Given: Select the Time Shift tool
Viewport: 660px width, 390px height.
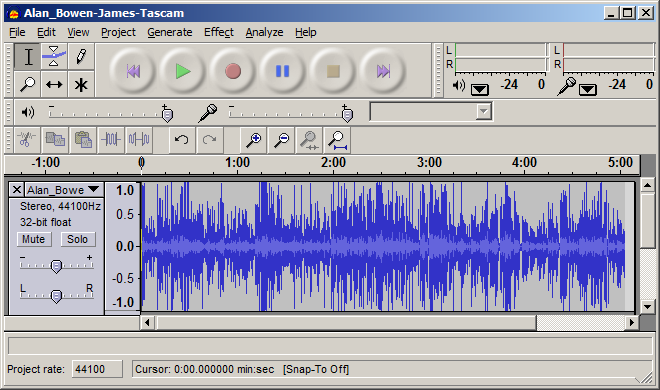Looking at the screenshot, I should tap(54, 84).
